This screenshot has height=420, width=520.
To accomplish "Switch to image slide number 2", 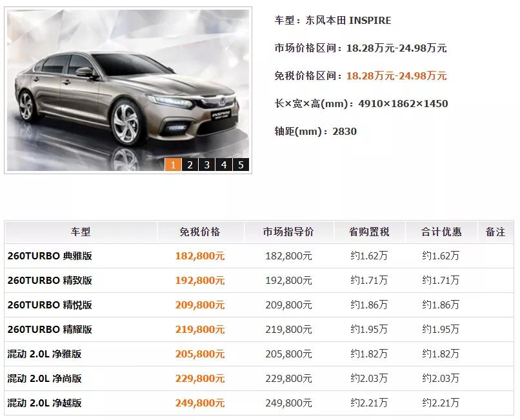I will 190,165.
